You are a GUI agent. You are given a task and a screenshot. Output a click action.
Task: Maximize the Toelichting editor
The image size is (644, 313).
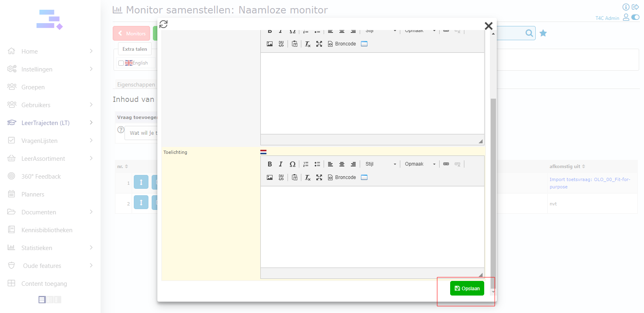tap(319, 177)
